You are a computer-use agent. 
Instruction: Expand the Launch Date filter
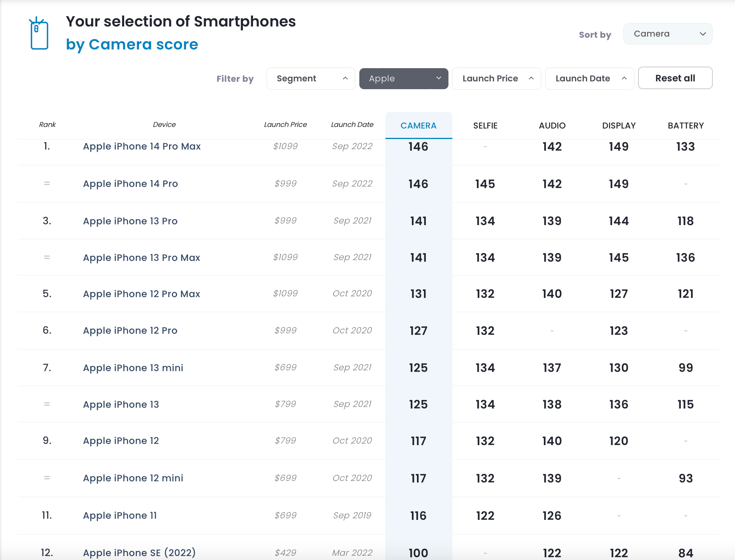point(589,79)
